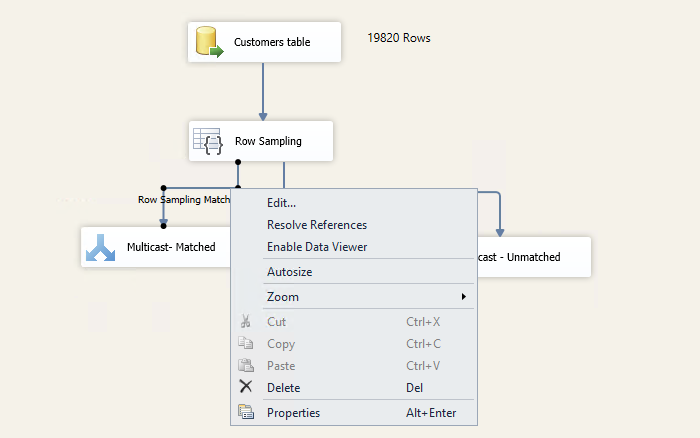Click the Row Sampling Match path label
Screen dimensions: 700x438
click(x=184, y=200)
